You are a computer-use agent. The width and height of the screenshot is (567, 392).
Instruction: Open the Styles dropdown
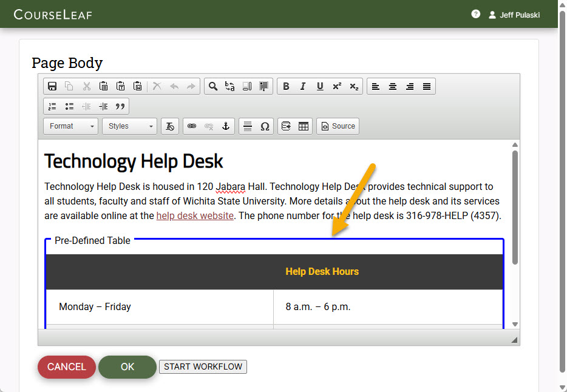tap(129, 126)
